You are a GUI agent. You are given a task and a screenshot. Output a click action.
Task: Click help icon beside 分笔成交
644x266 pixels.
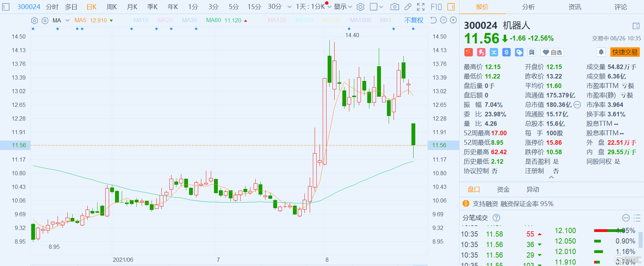click(x=496, y=218)
